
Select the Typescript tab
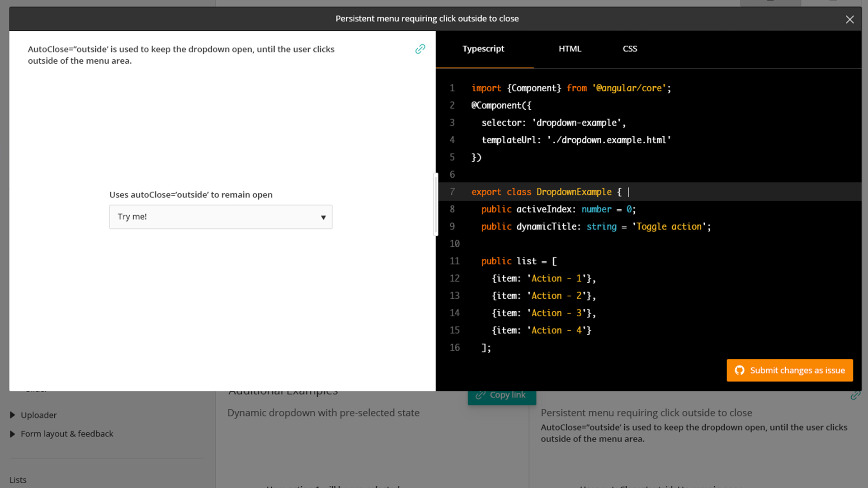pyautogui.click(x=483, y=49)
